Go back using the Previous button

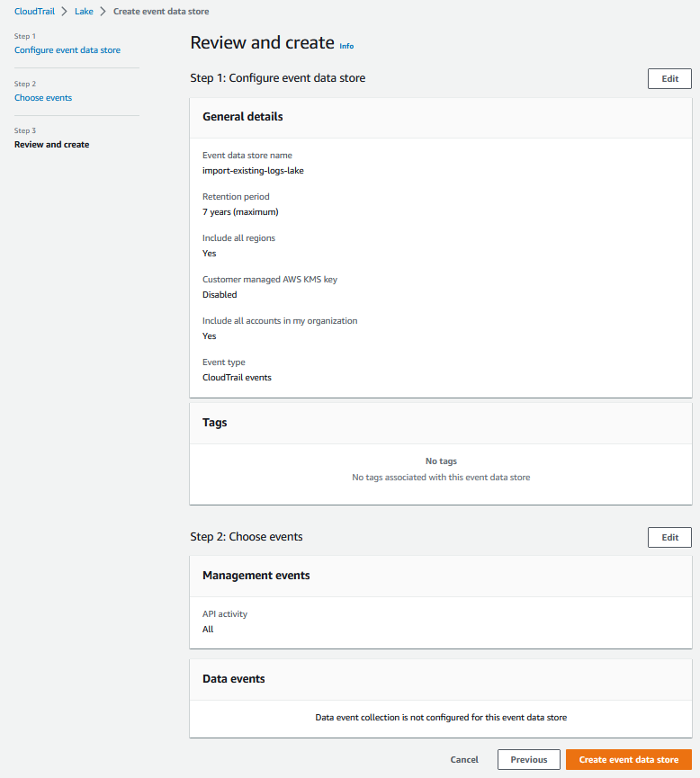point(528,759)
